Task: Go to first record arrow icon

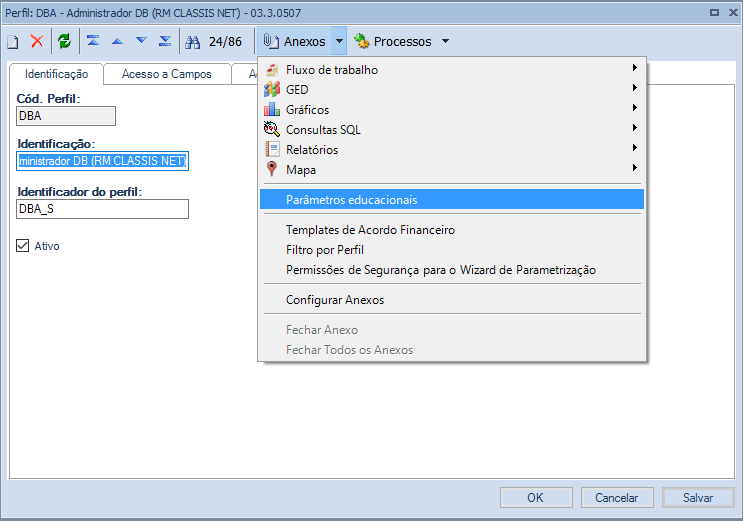Action: [x=93, y=41]
